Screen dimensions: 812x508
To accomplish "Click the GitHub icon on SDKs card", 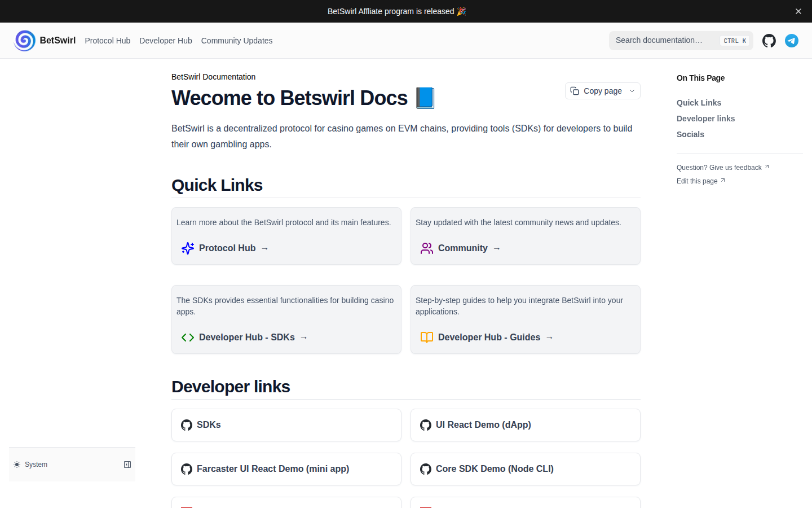I will click(x=187, y=425).
